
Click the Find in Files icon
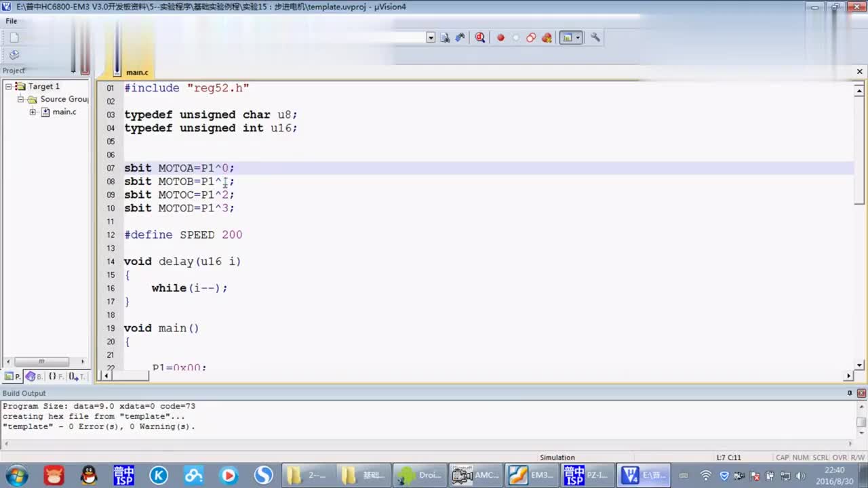445,37
